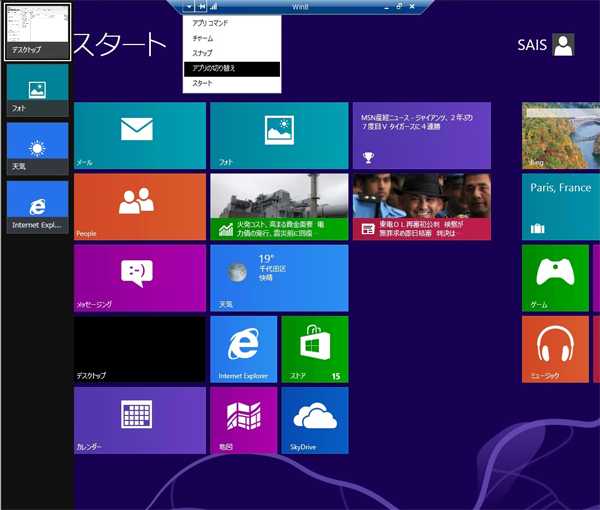Switch to フォト app in switcher sidebar
This screenshot has width=600, height=510.
click(38, 90)
